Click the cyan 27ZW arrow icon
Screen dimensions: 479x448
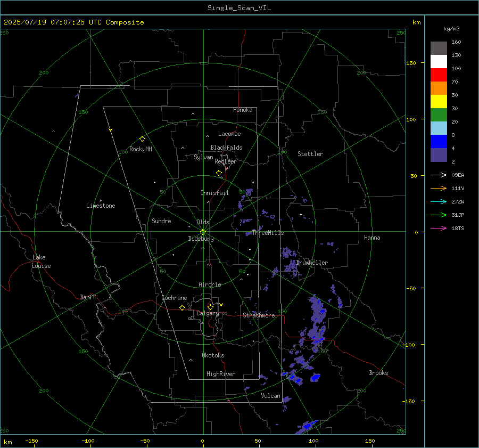click(439, 201)
